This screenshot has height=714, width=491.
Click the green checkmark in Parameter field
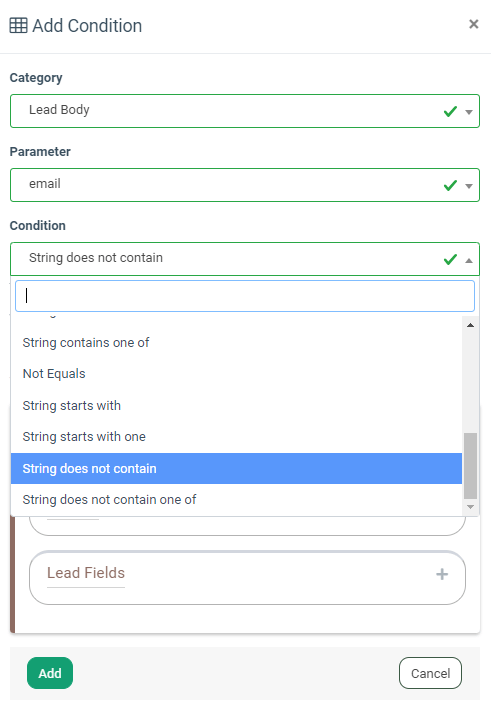pyautogui.click(x=450, y=185)
